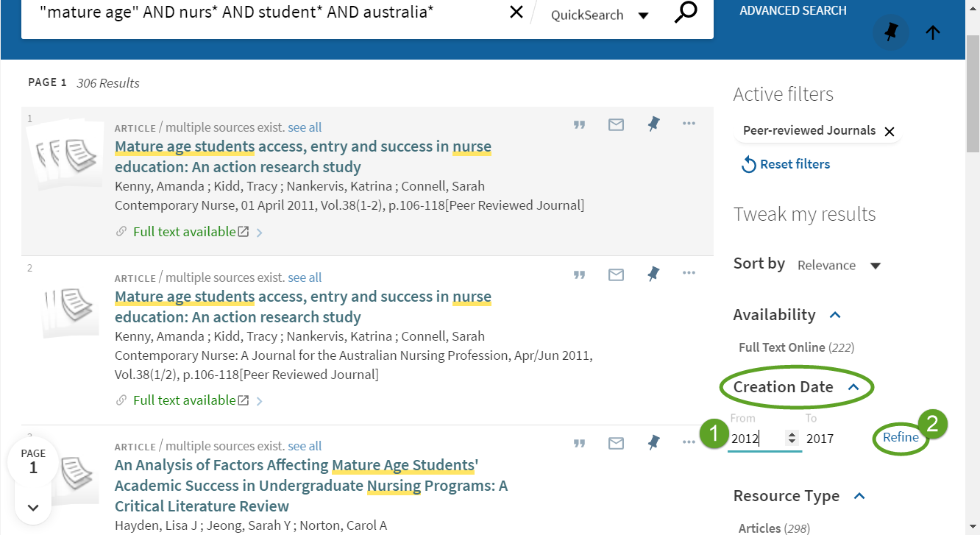Open the pinned favorites page

click(x=890, y=33)
